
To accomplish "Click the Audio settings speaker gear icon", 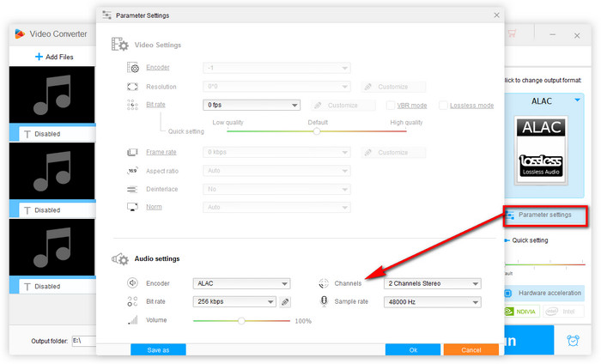I will [x=120, y=259].
